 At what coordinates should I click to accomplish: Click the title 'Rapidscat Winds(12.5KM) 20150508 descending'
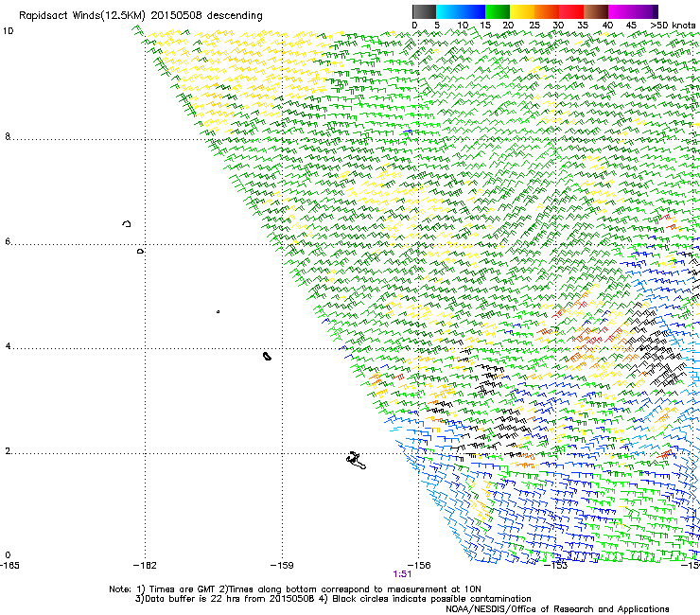click(x=141, y=16)
